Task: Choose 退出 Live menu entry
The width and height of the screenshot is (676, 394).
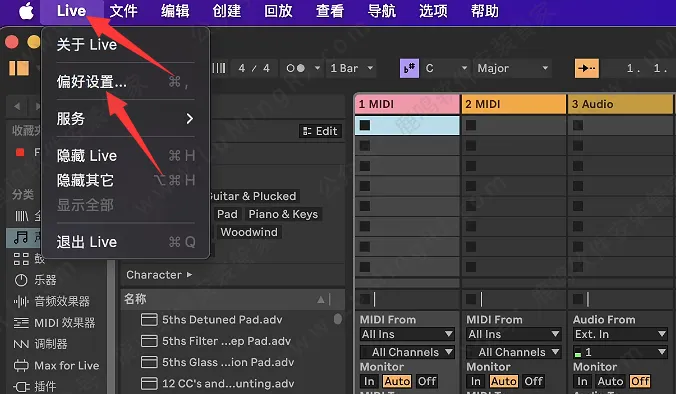Action: (125, 242)
